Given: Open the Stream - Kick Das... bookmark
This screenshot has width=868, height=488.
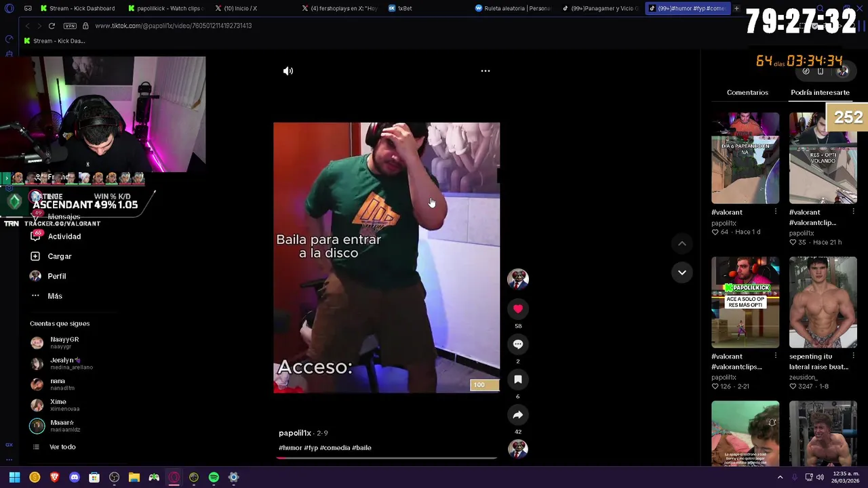Looking at the screenshot, I should [54, 41].
